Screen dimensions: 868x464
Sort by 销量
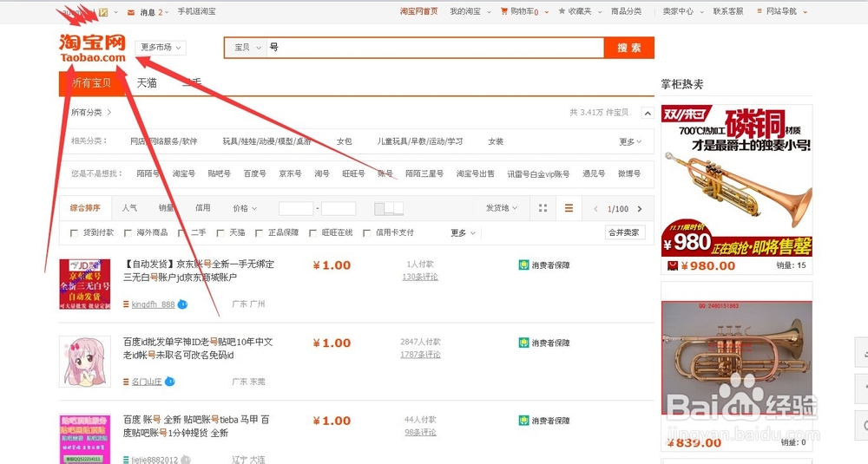pos(166,208)
